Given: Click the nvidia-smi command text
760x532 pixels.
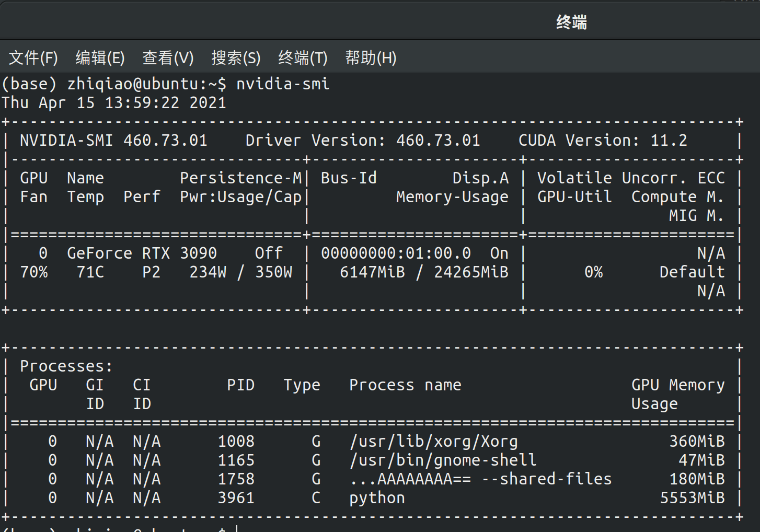Looking at the screenshot, I should (282, 84).
